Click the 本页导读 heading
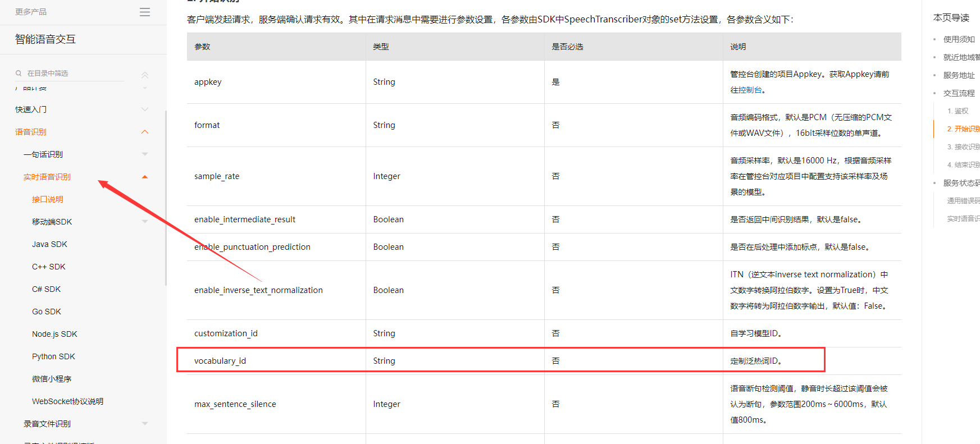The height and width of the screenshot is (444, 980). click(951, 18)
